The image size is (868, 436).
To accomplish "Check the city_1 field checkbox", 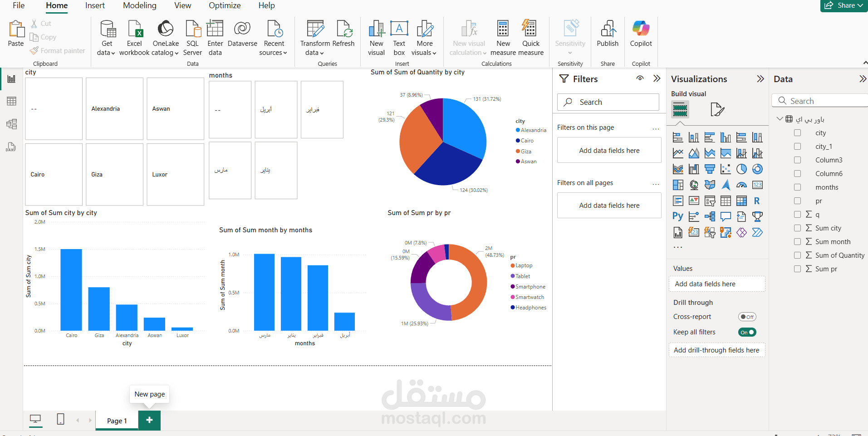I will pyautogui.click(x=797, y=147).
